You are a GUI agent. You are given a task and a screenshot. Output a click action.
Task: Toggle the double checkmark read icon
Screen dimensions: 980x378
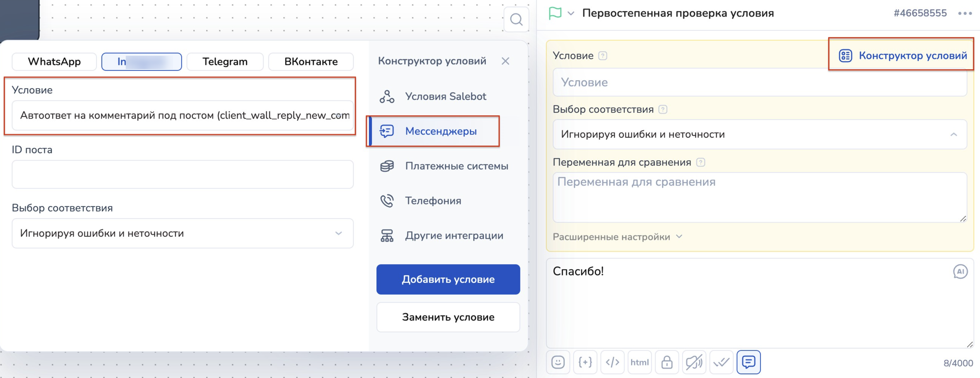(x=721, y=362)
